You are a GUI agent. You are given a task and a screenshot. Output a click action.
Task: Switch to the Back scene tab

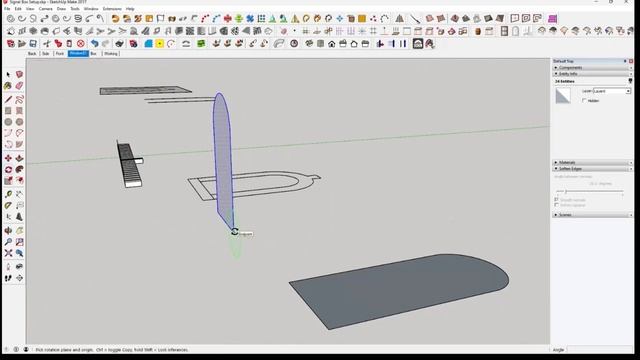click(x=32, y=53)
